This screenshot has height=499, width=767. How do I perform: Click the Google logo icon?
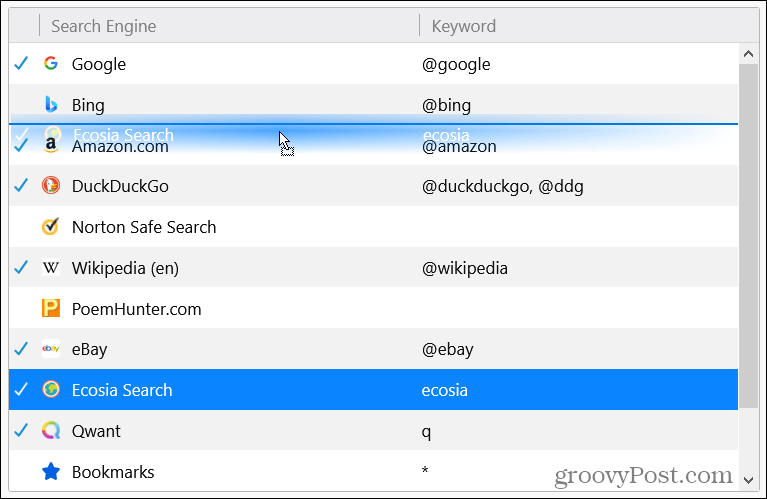51,63
